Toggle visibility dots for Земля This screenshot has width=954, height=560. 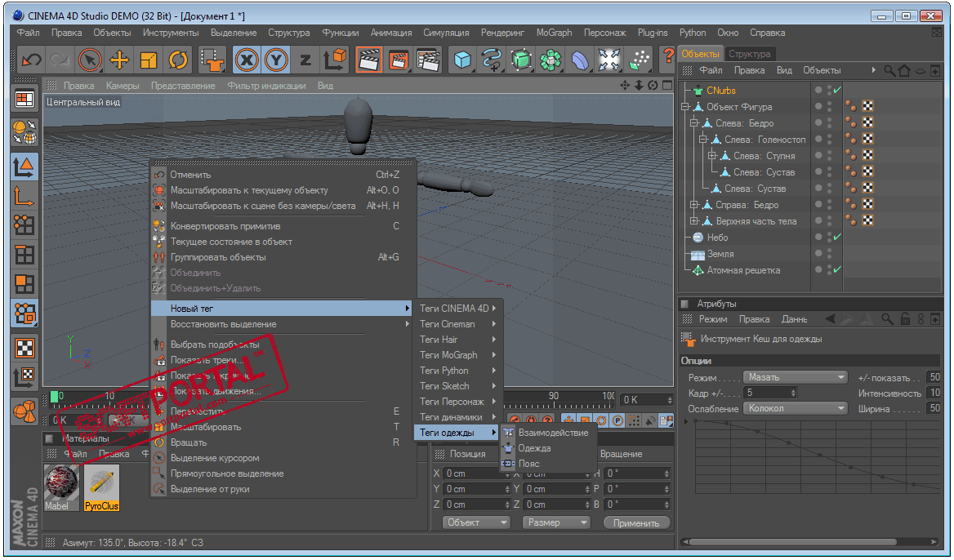(x=830, y=254)
